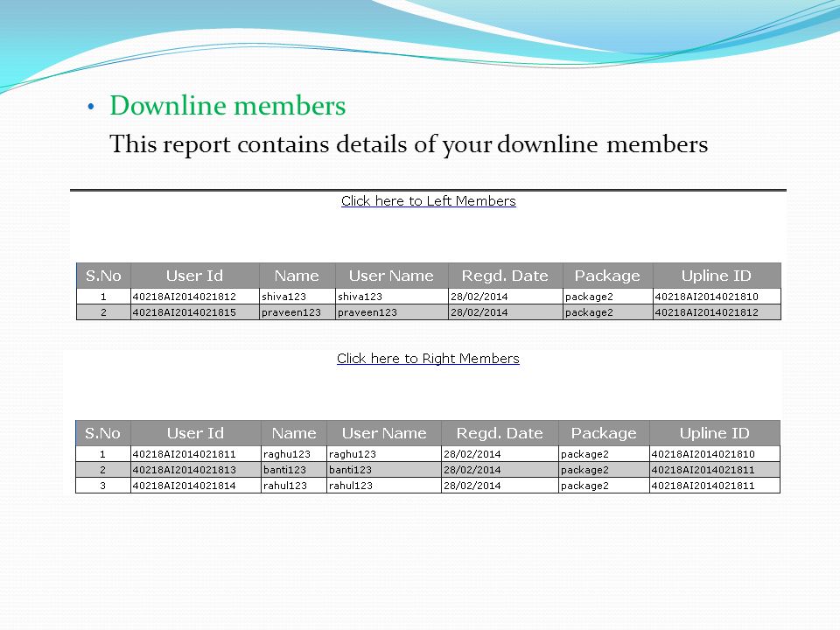Click serial number 1 in raghu123 row
The width and height of the screenshot is (840, 630).
click(103, 454)
